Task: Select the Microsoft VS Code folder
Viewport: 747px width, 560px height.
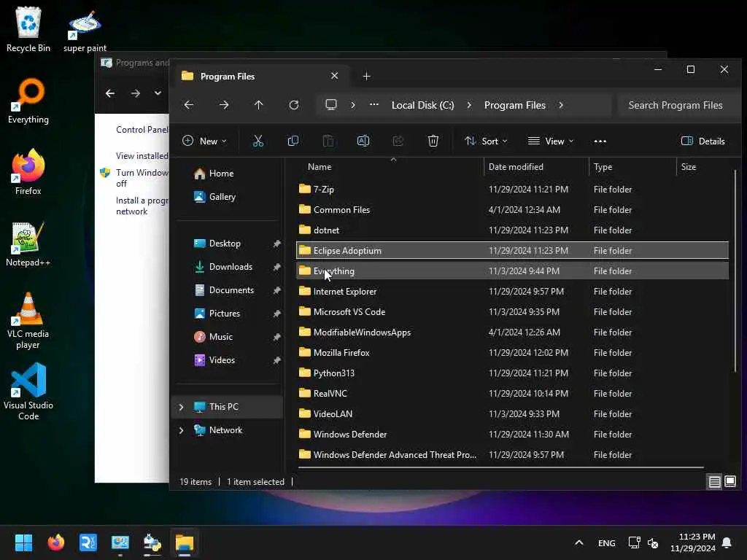Action: [512, 311]
